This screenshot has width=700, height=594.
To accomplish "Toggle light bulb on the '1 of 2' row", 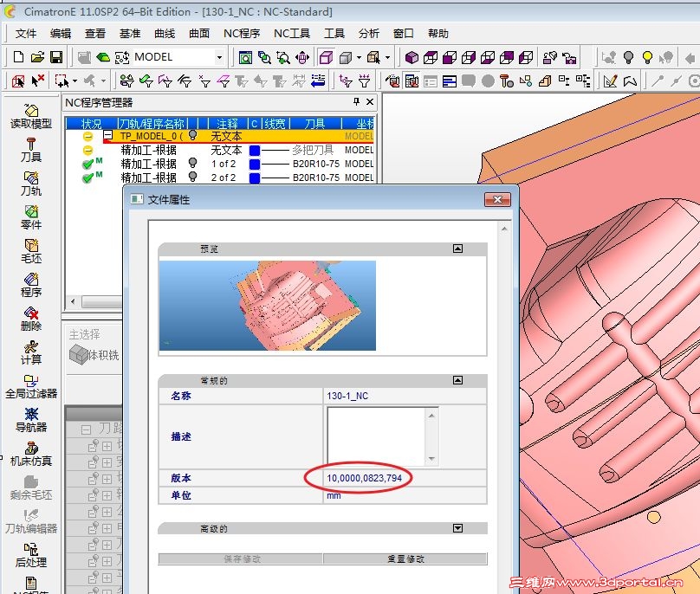I will [193, 163].
